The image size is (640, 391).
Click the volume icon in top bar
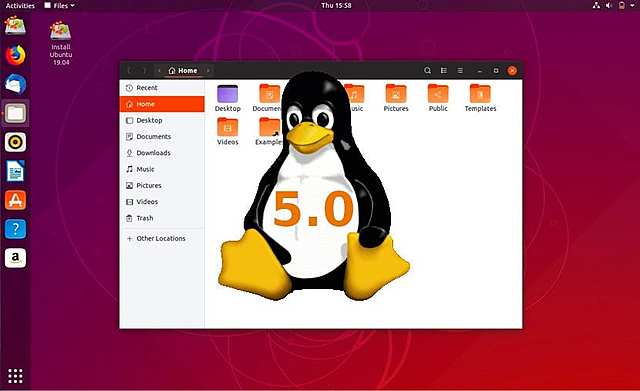point(609,5)
